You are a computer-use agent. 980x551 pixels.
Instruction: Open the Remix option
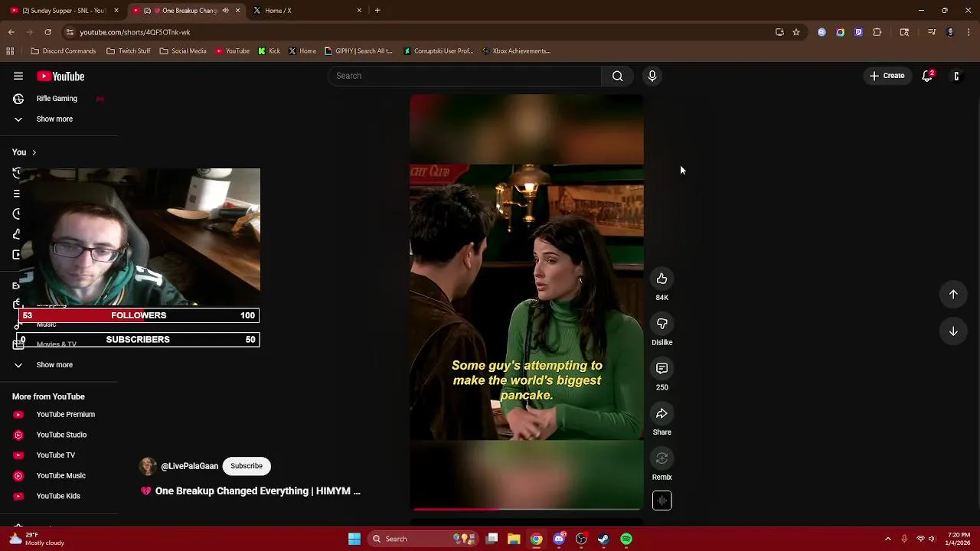click(661, 458)
